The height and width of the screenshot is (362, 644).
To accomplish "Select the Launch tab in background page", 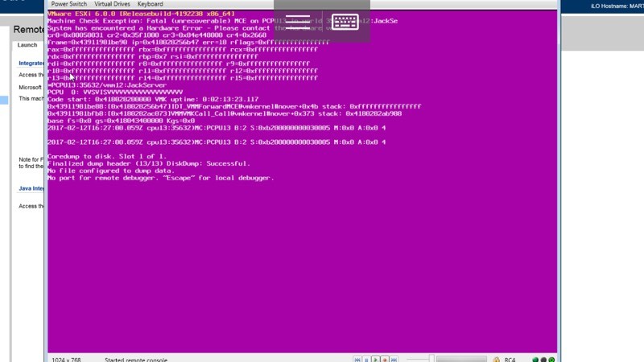I will pos(27,45).
